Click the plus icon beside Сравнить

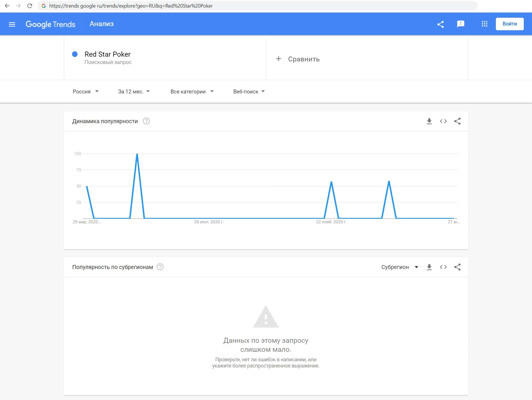(278, 59)
